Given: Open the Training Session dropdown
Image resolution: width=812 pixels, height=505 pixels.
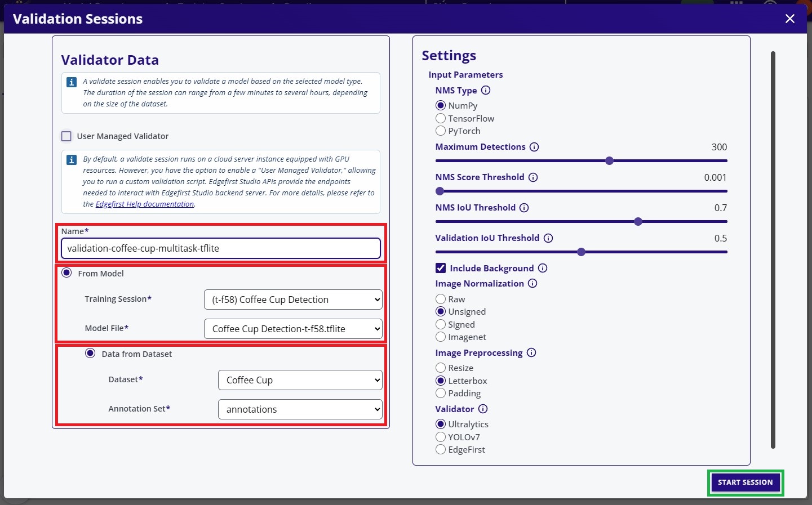Looking at the screenshot, I should (293, 300).
